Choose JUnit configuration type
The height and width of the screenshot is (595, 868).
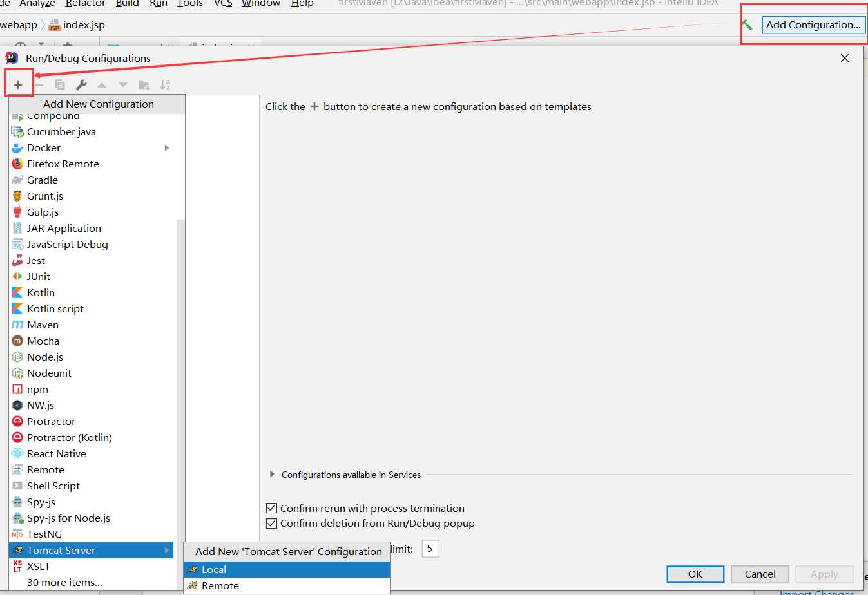coord(91,276)
